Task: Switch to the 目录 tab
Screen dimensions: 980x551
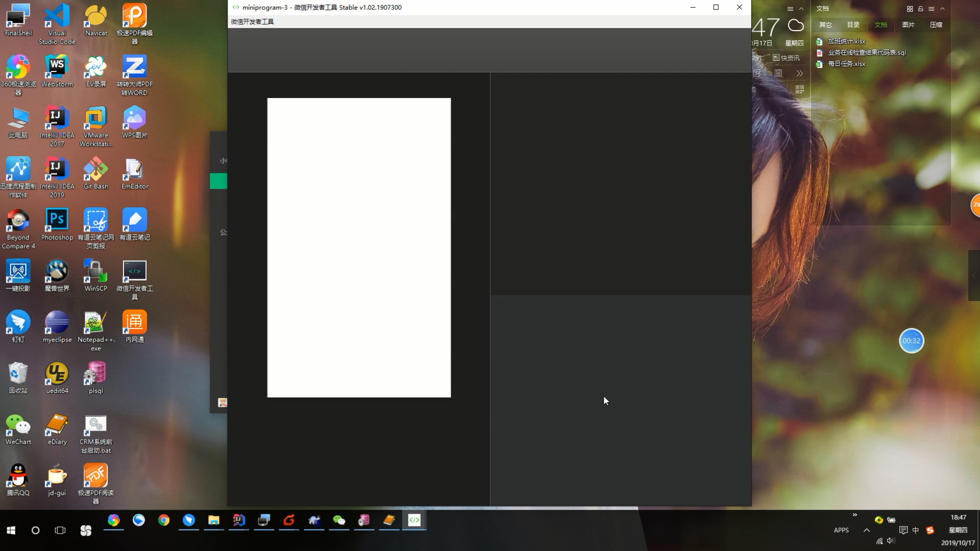Action: tap(853, 24)
